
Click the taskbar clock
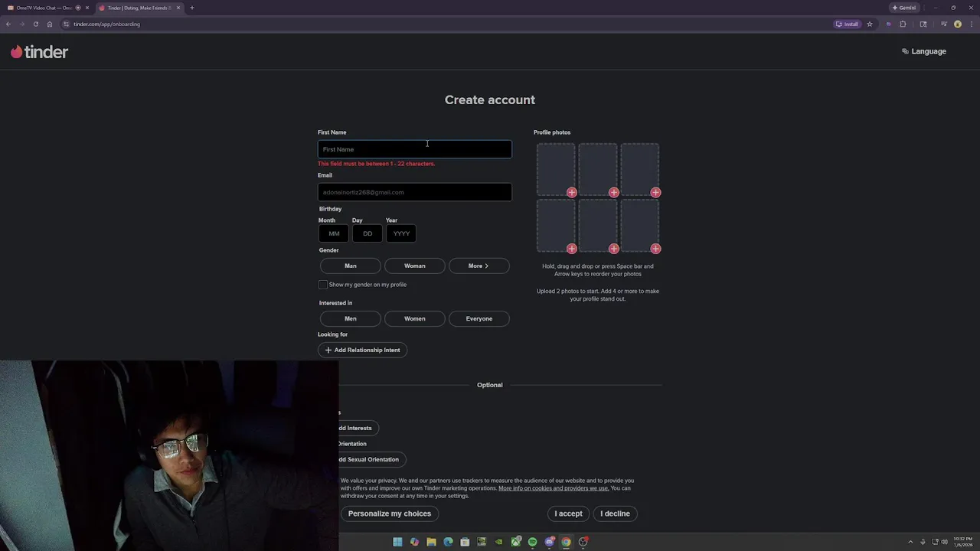coord(962,542)
